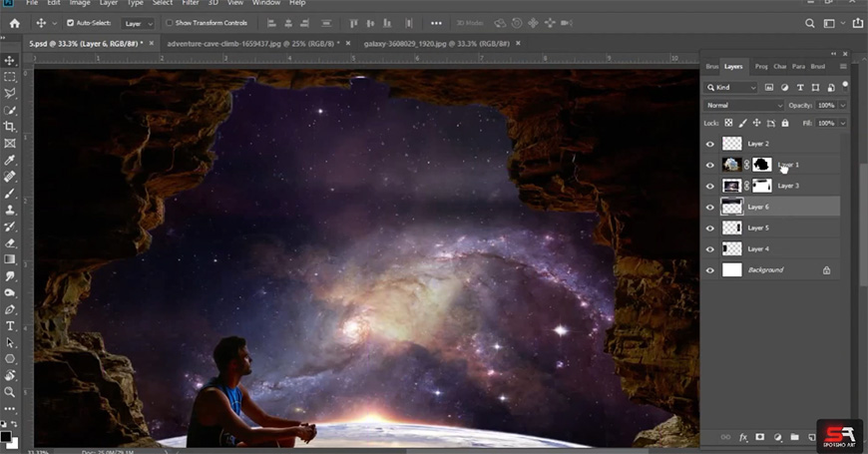Open the Fill slider dropdown arrow
This screenshot has width=868, height=454.
pyautogui.click(x=843, y=123)
